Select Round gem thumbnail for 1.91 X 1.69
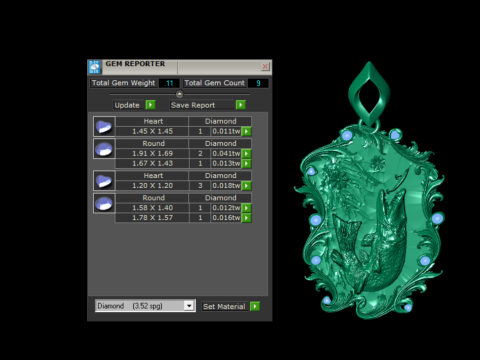 [x=104, y=149]
